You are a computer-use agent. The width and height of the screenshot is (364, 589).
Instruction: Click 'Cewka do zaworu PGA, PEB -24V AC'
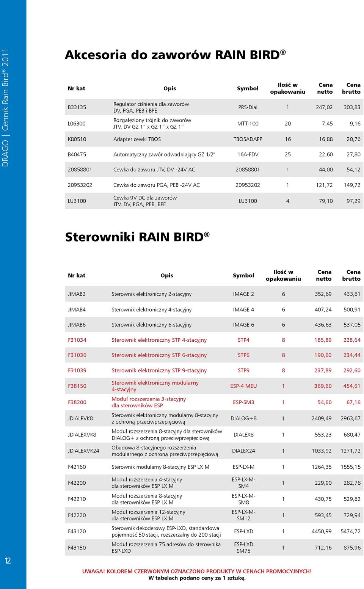(x=157, y=185)
